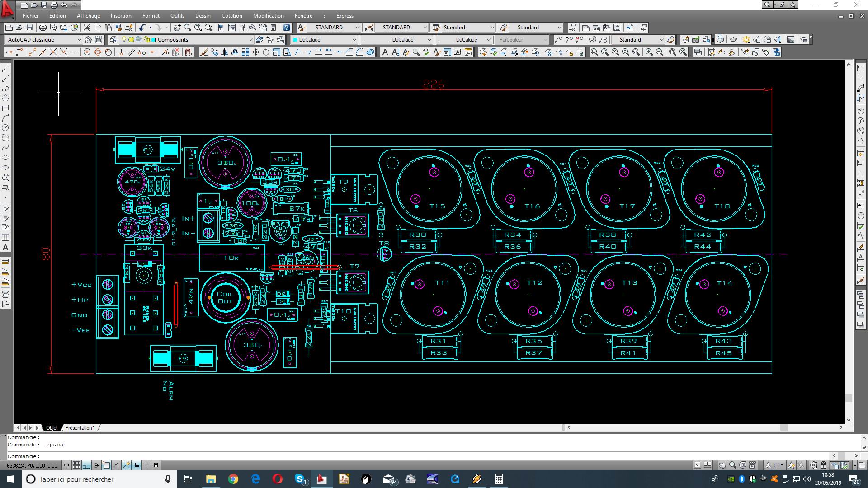Open the DuCalque color dropdown

point(354,40)
